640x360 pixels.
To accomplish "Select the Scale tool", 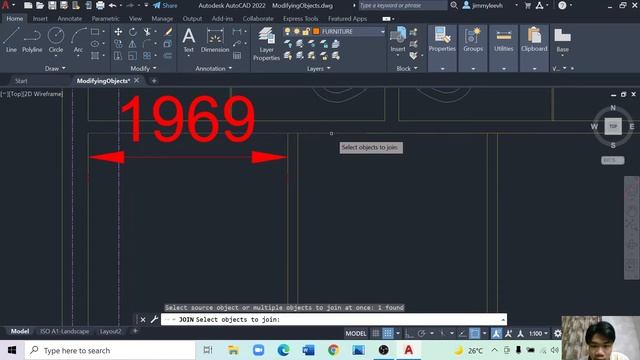I will click(132, 56).
